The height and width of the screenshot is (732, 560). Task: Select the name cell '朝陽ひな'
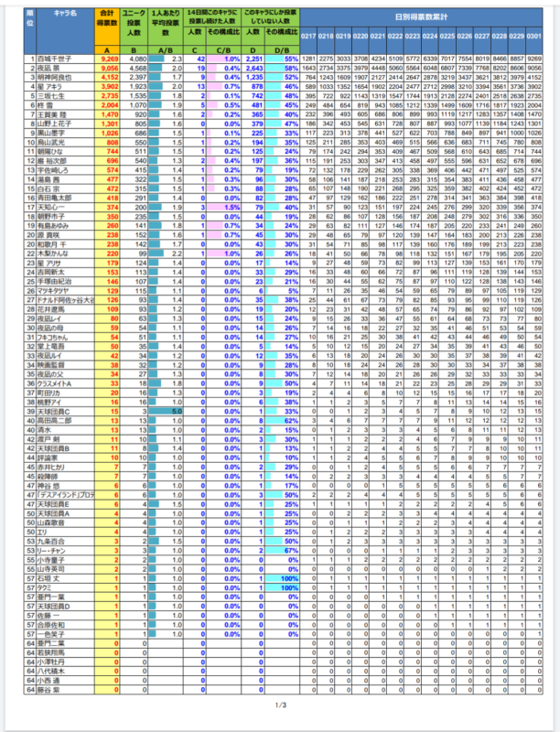pyautogui.click(x=65, y=152)
